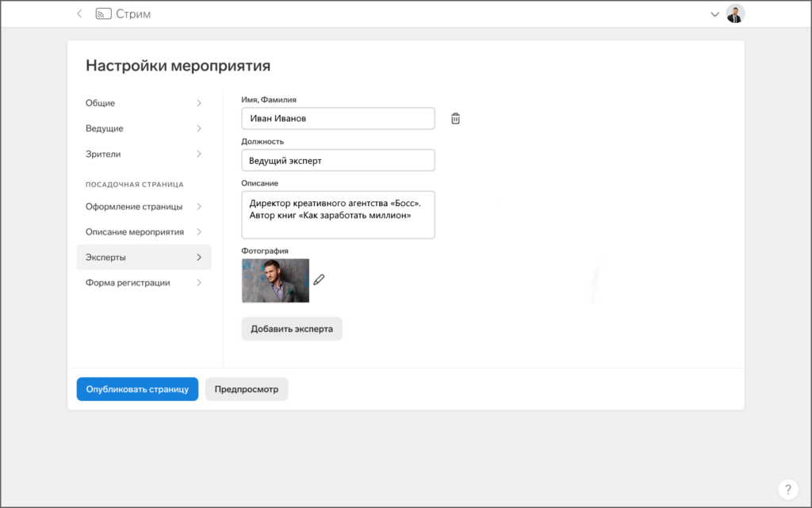This screenshot has height=508, width=812.
Task: Go back using the header back arrow
Action: (79, 14)
